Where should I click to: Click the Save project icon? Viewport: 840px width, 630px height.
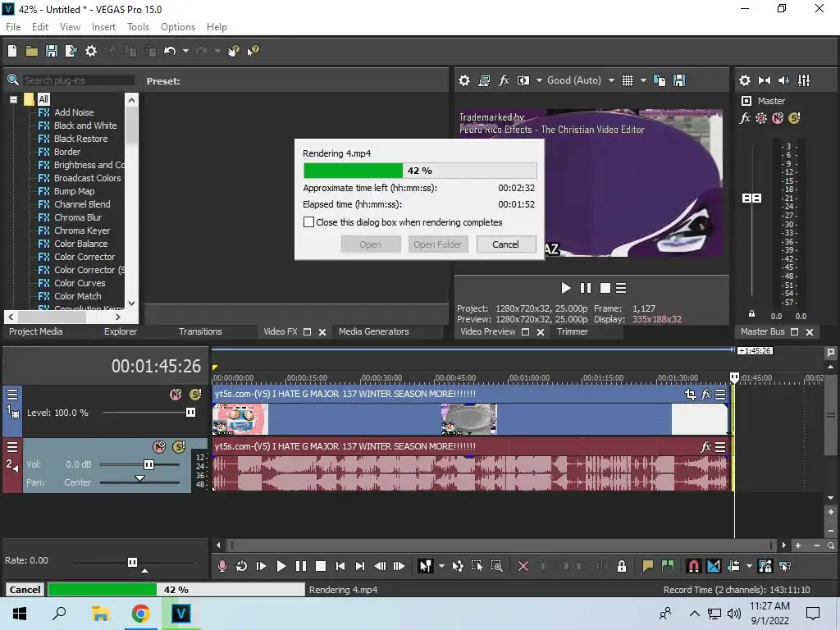point(52,51)
